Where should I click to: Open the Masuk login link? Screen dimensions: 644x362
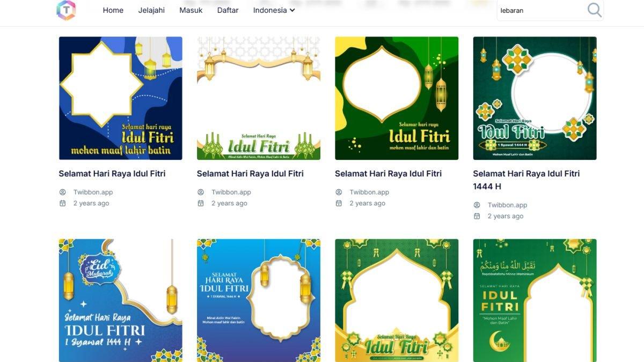[191, 10]
